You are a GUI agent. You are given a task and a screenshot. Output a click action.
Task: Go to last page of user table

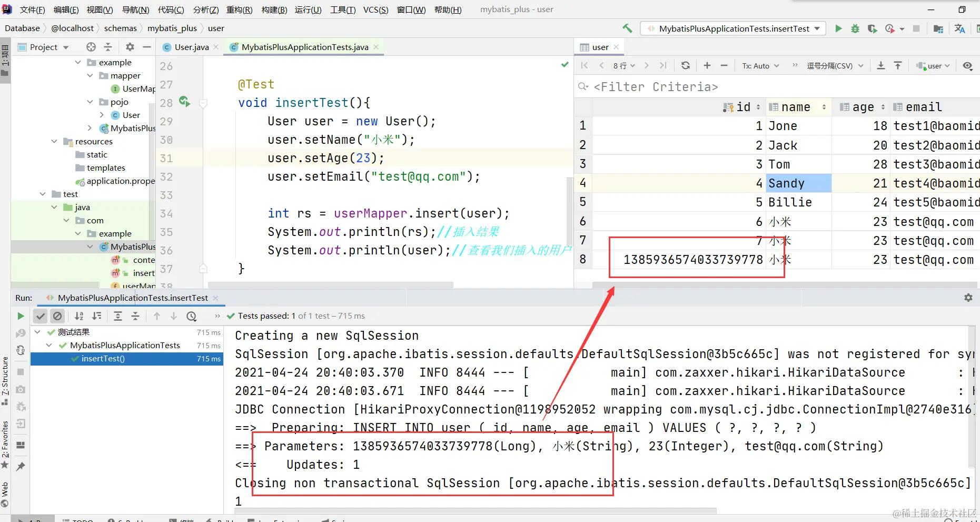tap(663, 65)
